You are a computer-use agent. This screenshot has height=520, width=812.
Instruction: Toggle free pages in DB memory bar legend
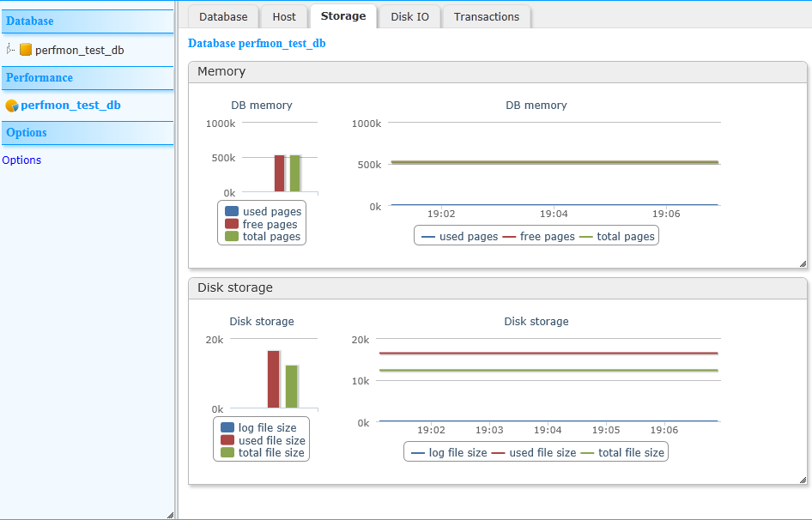point(261,224)
